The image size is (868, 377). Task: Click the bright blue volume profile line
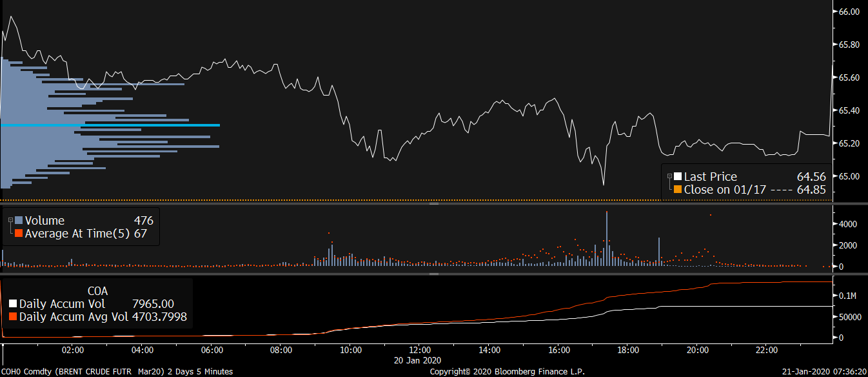(110, 125)
